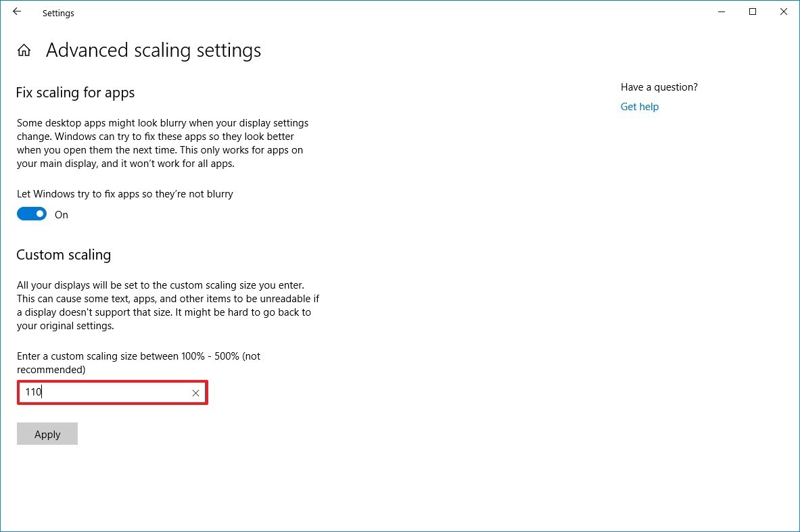Click the Have a question text

659,87
